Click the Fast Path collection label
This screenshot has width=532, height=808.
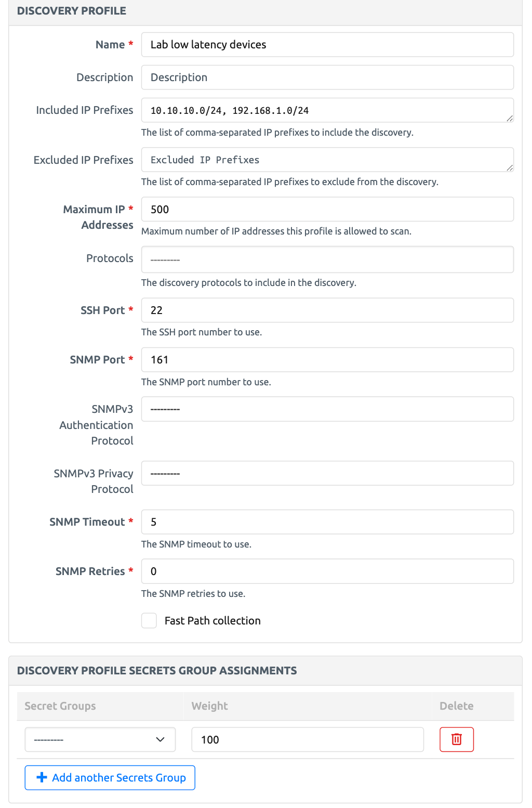pos(212,620)
